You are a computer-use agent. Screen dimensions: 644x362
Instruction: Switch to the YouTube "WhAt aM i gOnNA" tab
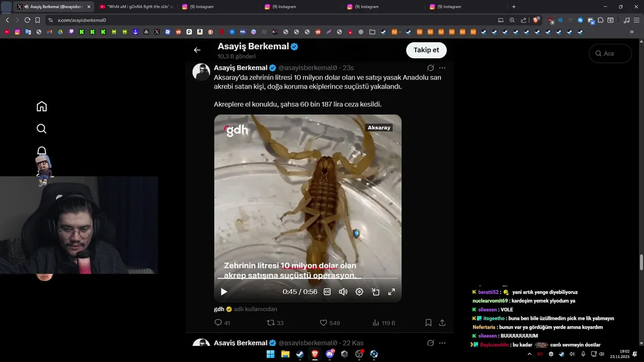[x=136, y=7]
